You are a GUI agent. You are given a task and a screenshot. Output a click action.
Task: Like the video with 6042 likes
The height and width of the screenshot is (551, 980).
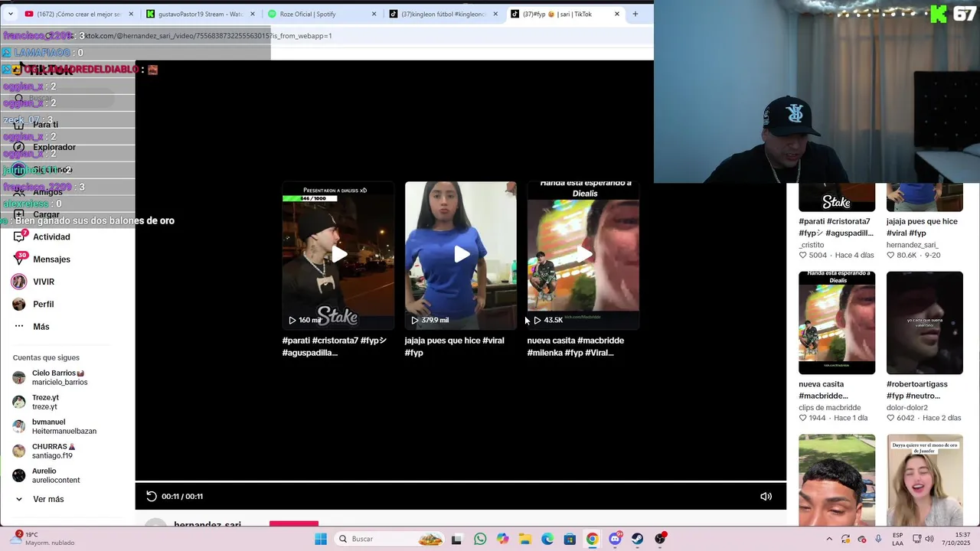(891, 419)
